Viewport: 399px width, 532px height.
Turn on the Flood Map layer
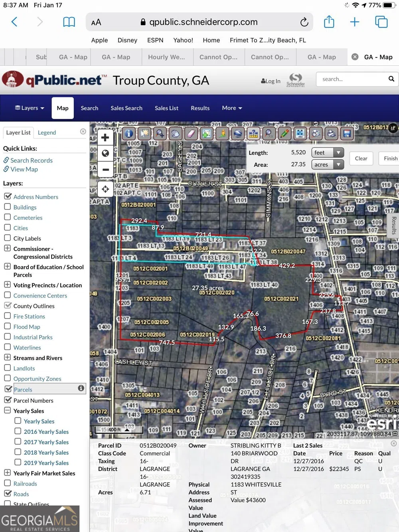point(8,326)
